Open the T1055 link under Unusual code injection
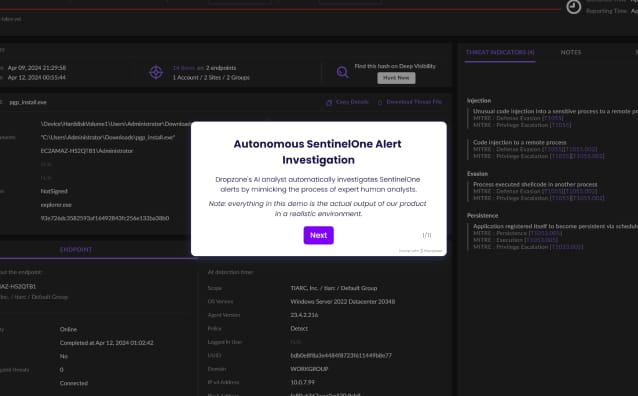 tap(553, 118)
